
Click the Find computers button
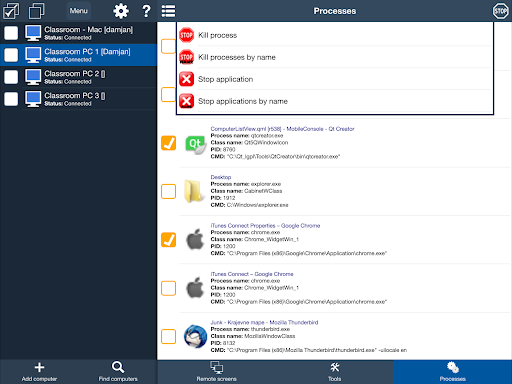118,372
